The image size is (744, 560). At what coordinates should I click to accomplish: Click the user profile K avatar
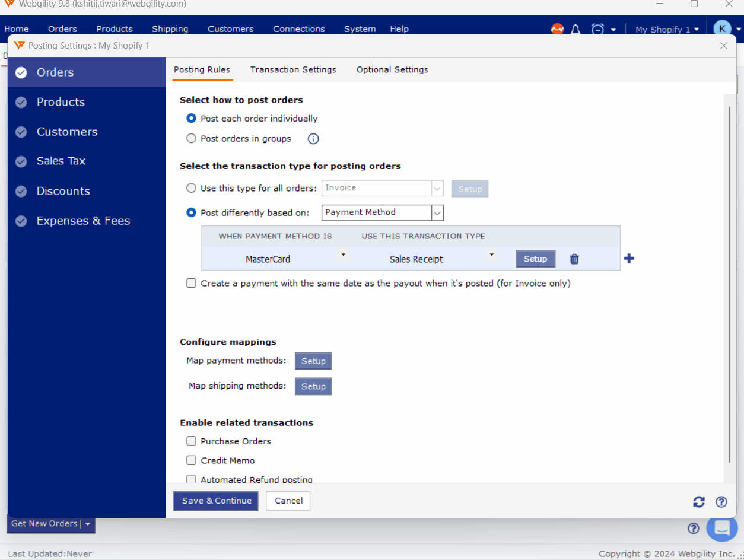coord(722,28)
